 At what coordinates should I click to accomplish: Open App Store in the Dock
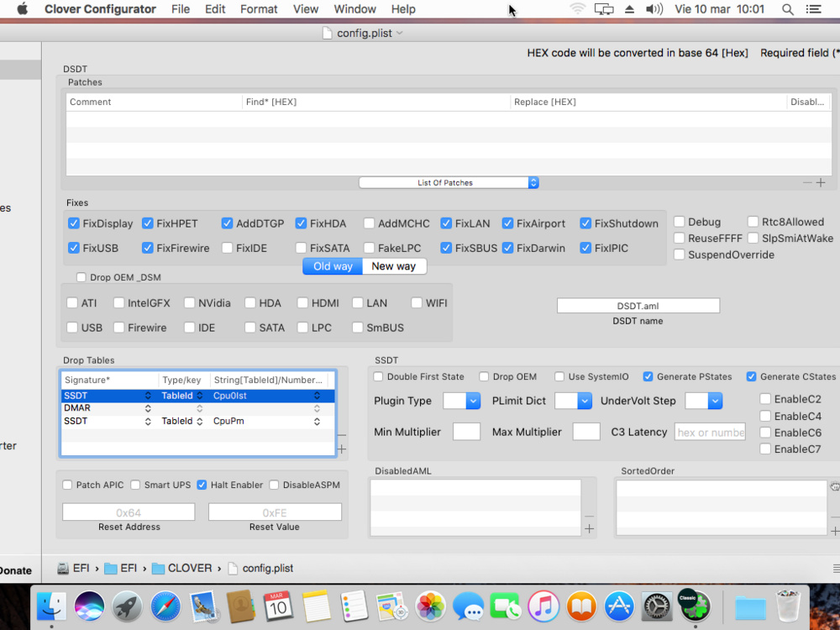(619, 606)
